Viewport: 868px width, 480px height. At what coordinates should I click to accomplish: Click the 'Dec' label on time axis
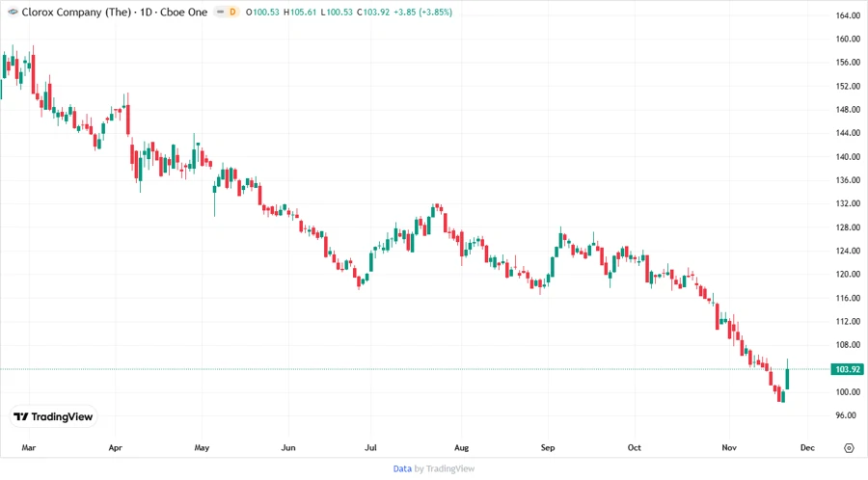point(807,447)
